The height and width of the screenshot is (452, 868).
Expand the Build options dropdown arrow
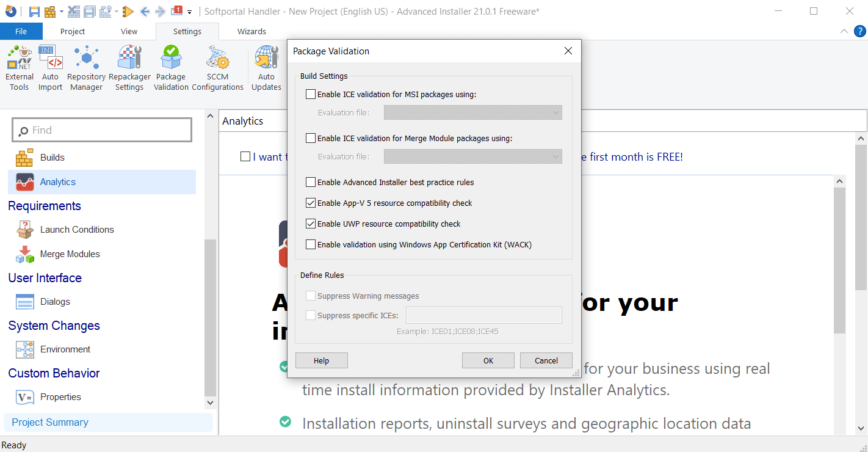(x=60, y=12)
